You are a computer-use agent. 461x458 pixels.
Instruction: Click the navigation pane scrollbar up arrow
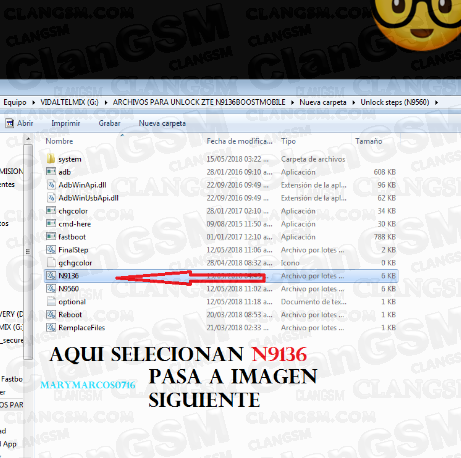pos(28,139)
